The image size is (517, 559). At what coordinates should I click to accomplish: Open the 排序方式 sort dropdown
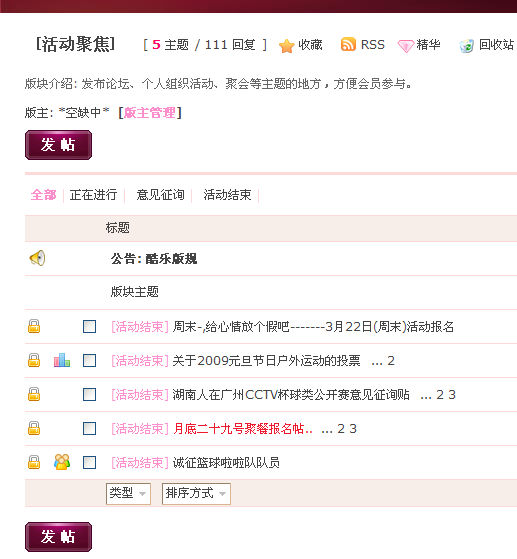point(196,494)
